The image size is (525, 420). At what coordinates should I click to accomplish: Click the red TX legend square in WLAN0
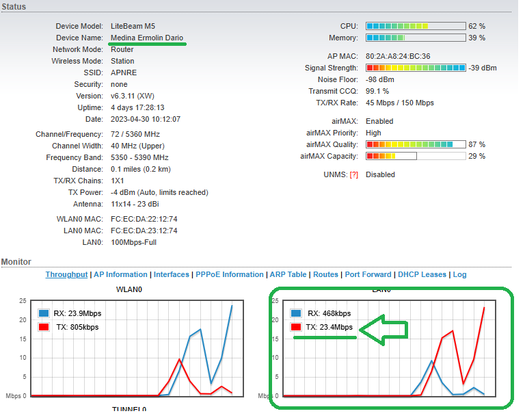point(42,327)
